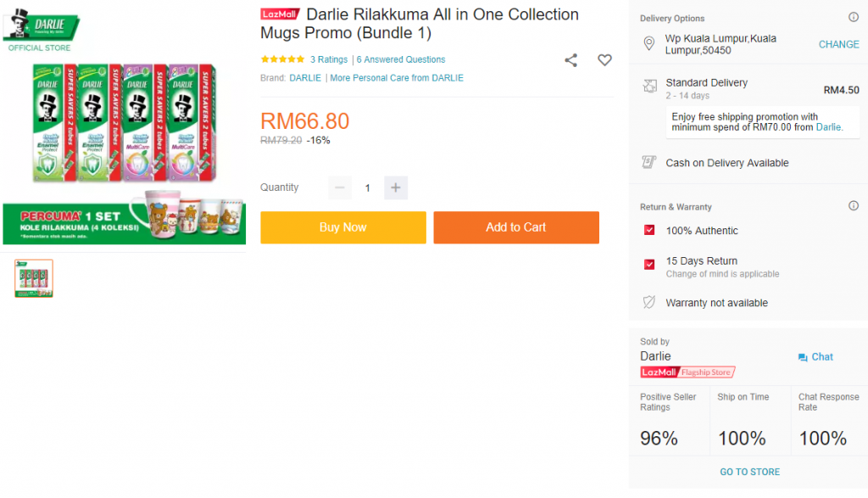
Task: Open 6 Answered Questions link
Action: coord(401,59)
